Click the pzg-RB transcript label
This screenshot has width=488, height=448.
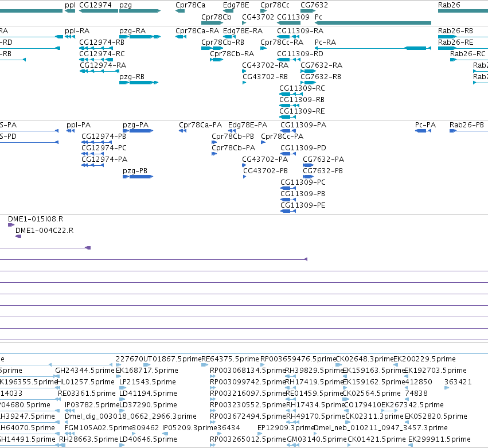tap(132, 77)
